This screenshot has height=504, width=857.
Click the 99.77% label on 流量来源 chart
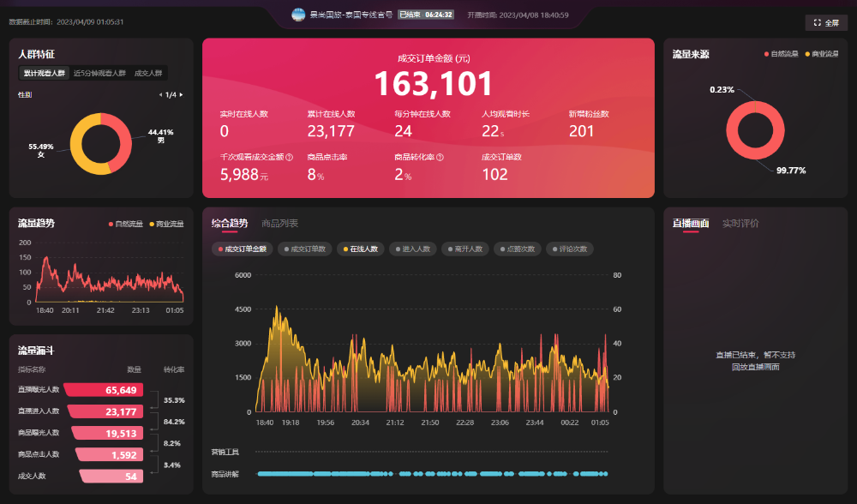(791, 171)
